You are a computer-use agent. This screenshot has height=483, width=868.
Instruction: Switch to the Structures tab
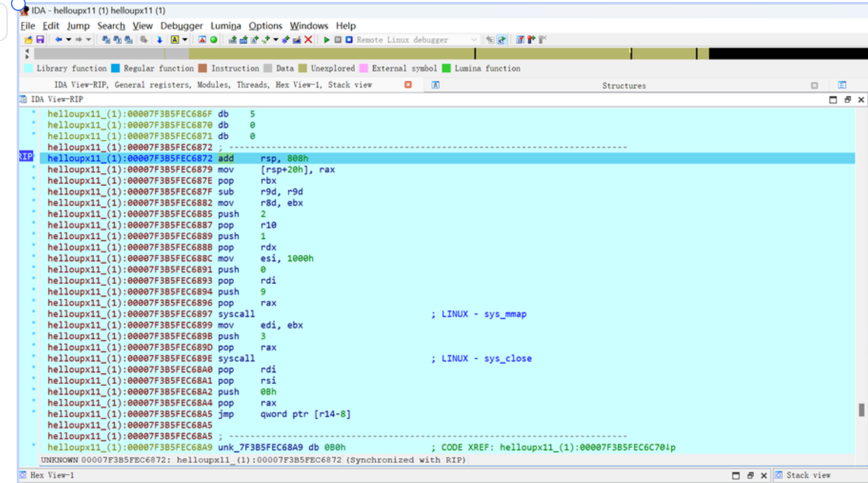click(x=623, y=85)
